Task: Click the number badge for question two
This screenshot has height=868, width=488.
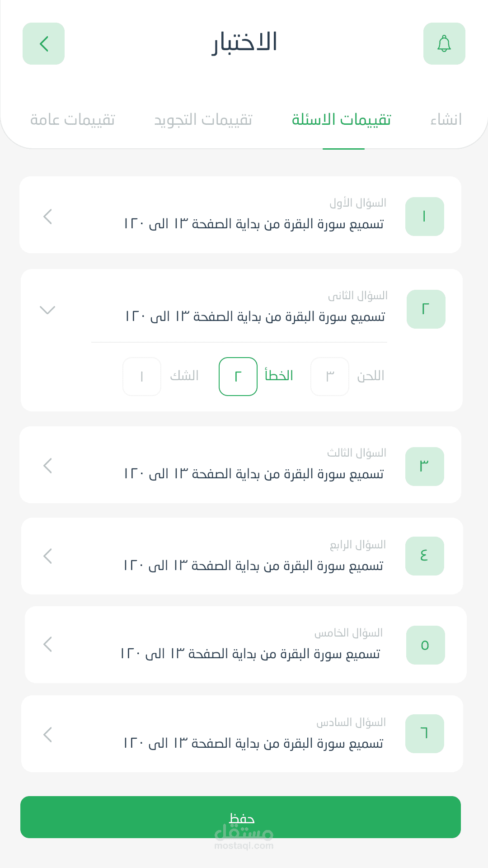Action: pos(426,309)
